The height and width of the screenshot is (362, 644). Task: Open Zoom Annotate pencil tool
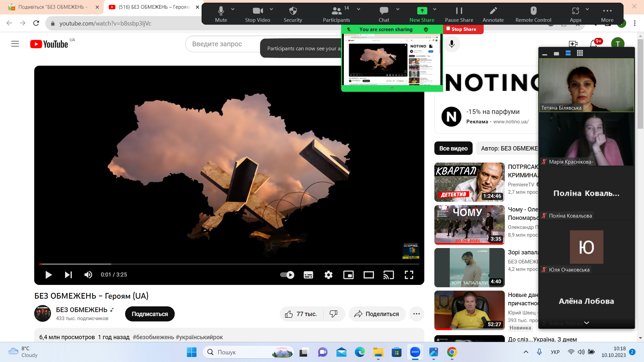tap(493, 14)
